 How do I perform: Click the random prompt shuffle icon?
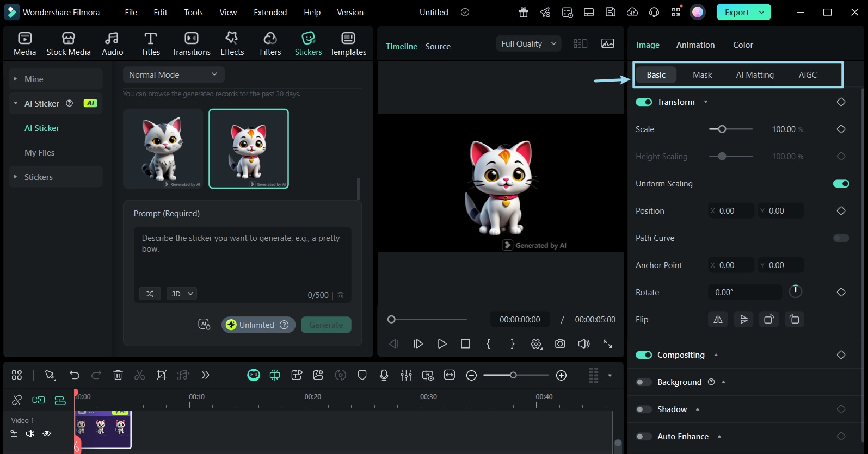pos(150,294)
